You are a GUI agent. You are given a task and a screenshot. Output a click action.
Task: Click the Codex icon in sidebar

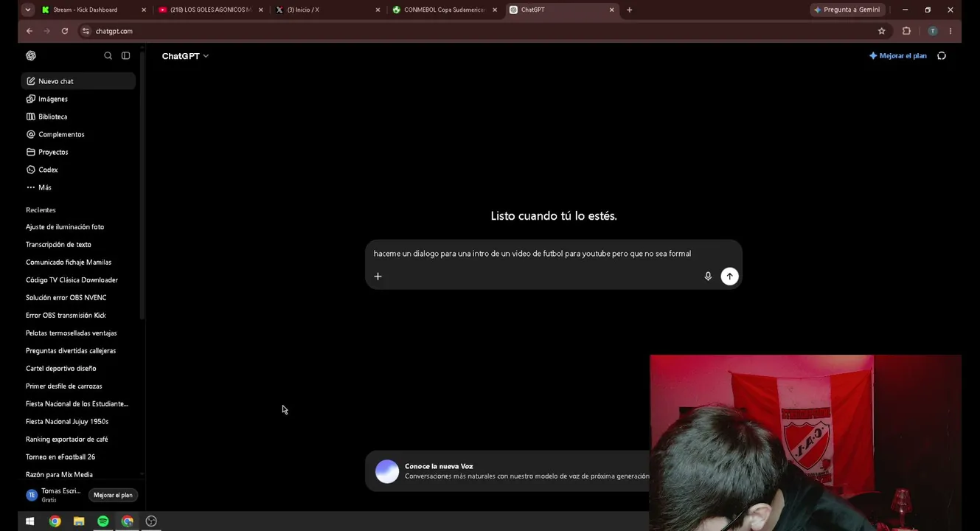[31, 170]
